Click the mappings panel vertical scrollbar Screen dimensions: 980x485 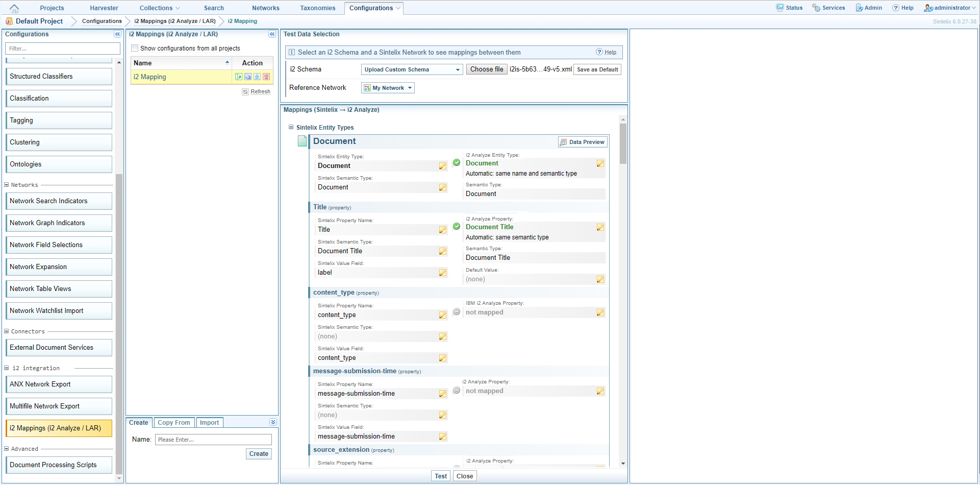point(623,144)
